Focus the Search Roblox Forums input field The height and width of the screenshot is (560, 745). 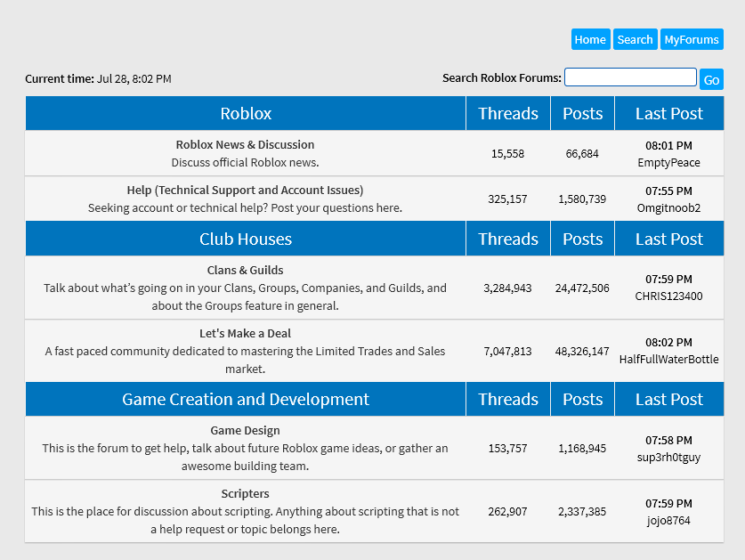(630, 77)
